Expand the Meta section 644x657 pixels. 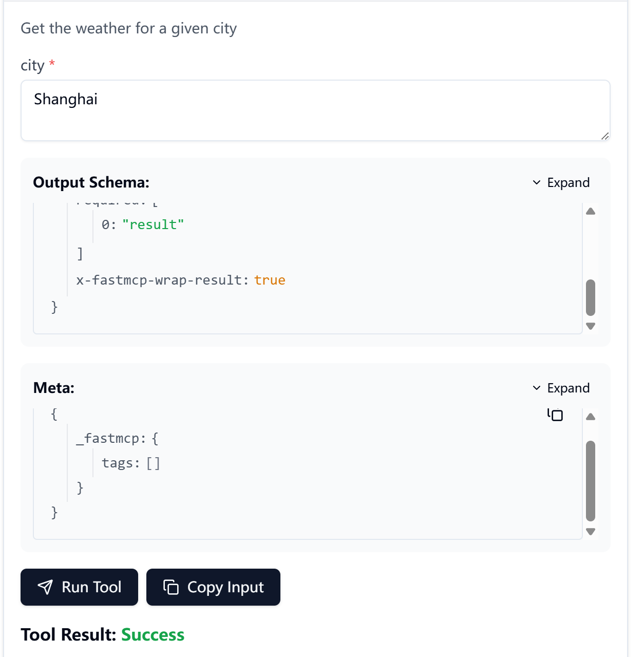tap(561, 388)
